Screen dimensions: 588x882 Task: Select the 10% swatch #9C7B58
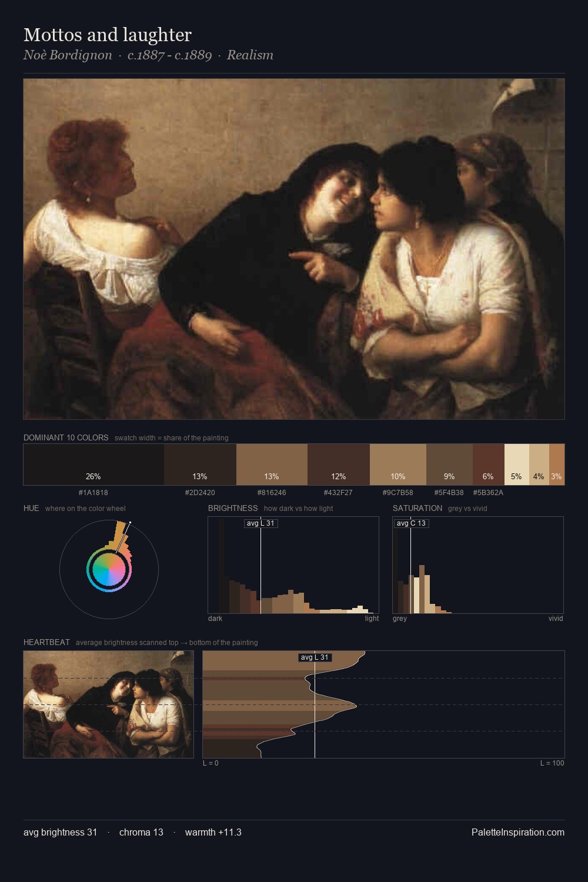[x=398, y=465]
